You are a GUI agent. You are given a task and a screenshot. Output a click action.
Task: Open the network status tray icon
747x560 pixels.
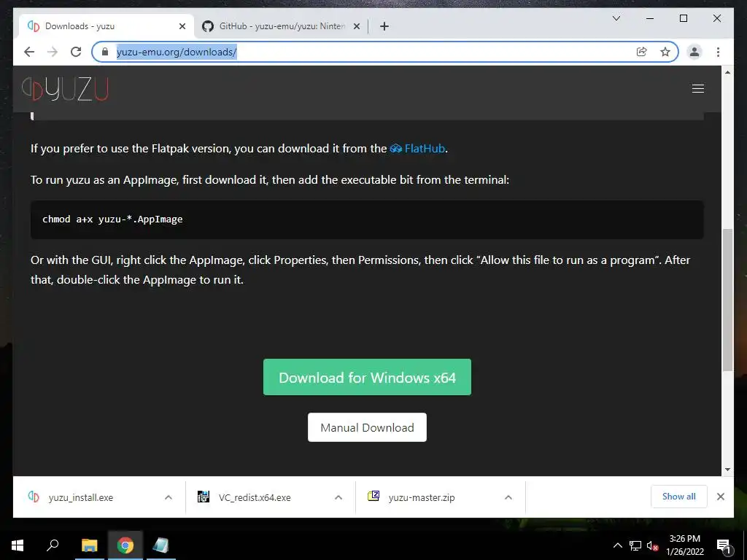pos(635,545)
